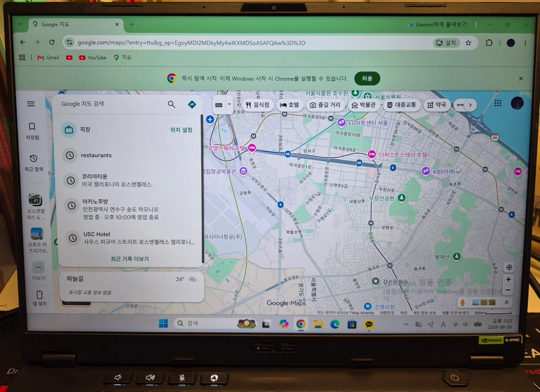Select the Google 지도 browser tab

pos(76,25)
